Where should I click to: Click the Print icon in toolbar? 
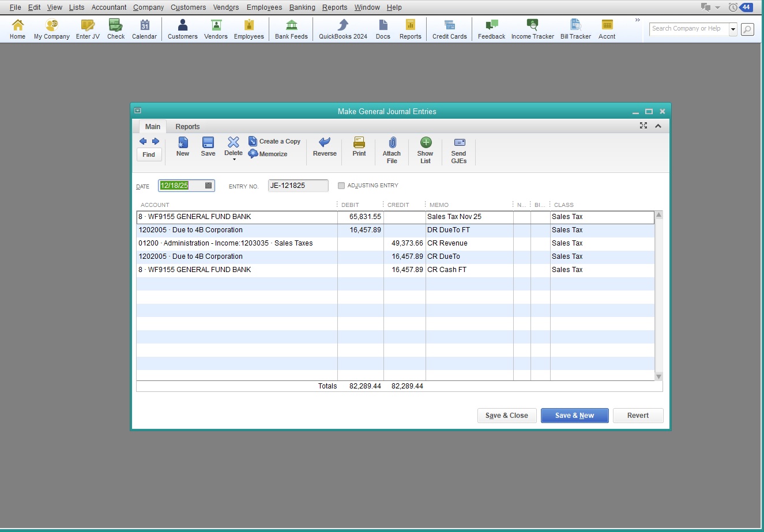tap(359, 142)
